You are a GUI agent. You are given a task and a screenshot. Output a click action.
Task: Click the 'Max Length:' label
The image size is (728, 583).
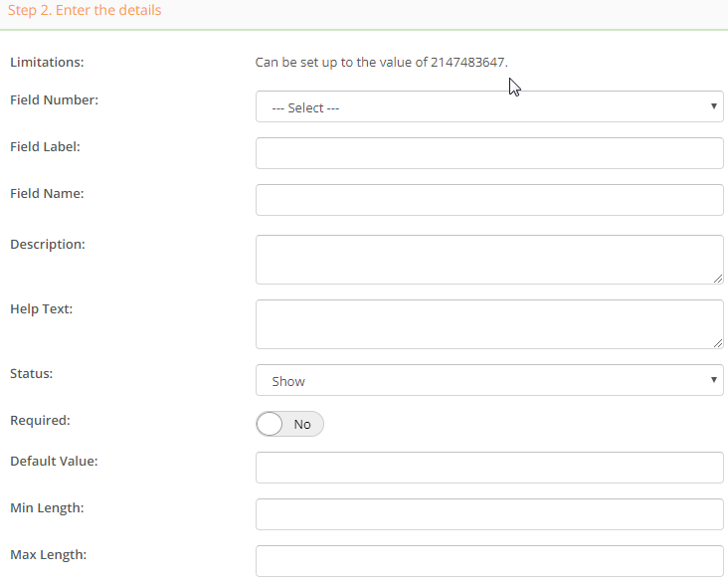pyautogui.click(x=47, y=554)
